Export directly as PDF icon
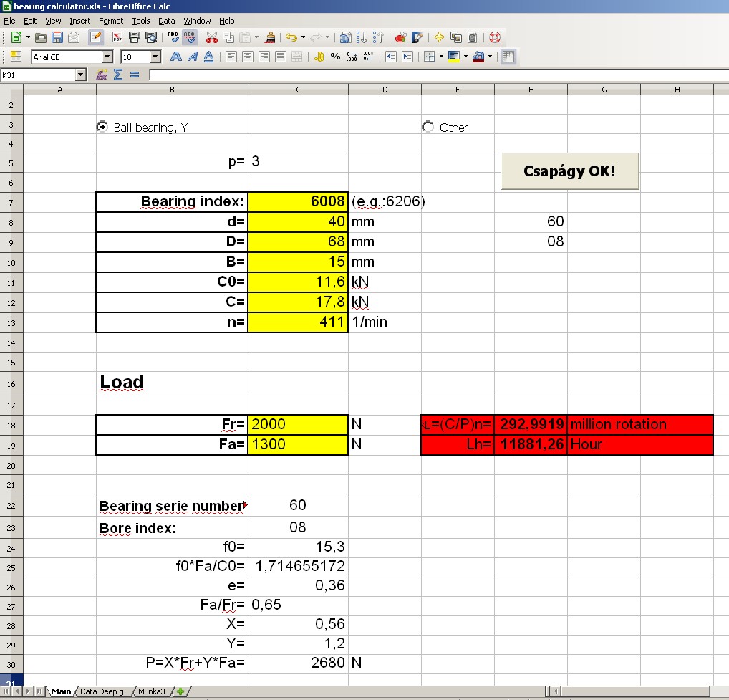 [117, 37]
